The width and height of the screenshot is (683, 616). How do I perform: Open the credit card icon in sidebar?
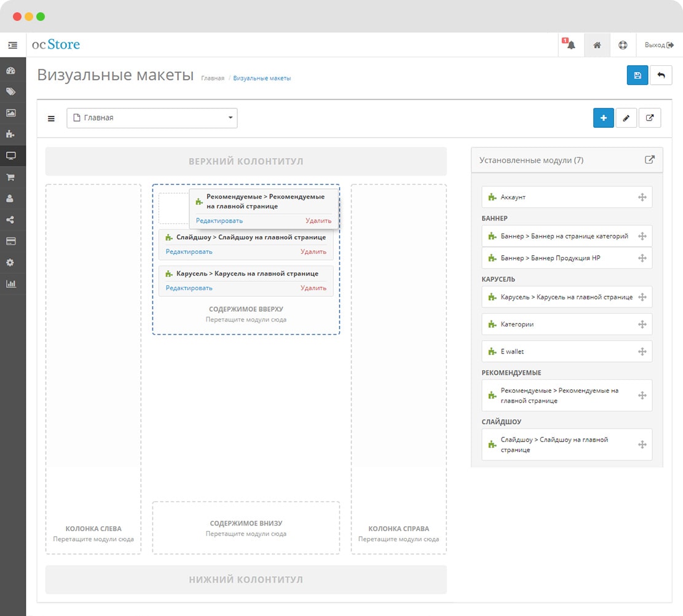point(11,241)
